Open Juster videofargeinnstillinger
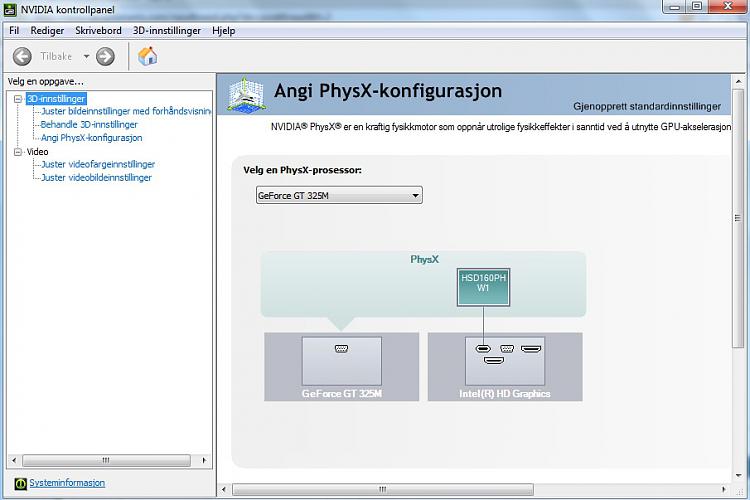Screen dimensions: 750x500 click(98, 164)
